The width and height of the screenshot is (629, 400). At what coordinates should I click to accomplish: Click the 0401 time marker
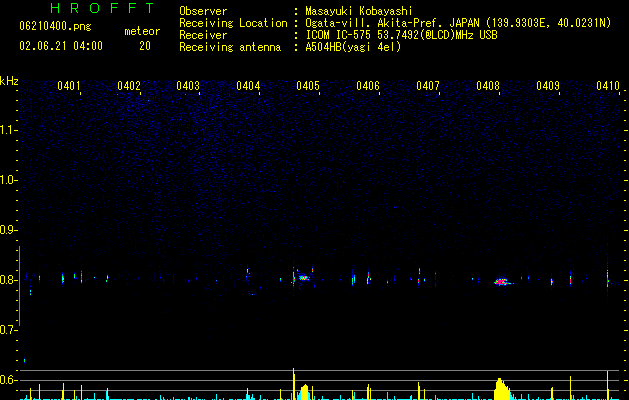pos(69,86)
